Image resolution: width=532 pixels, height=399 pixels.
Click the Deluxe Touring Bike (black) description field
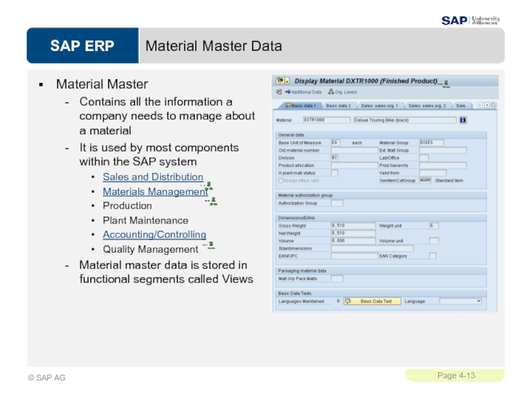click(x=405, y=120)
